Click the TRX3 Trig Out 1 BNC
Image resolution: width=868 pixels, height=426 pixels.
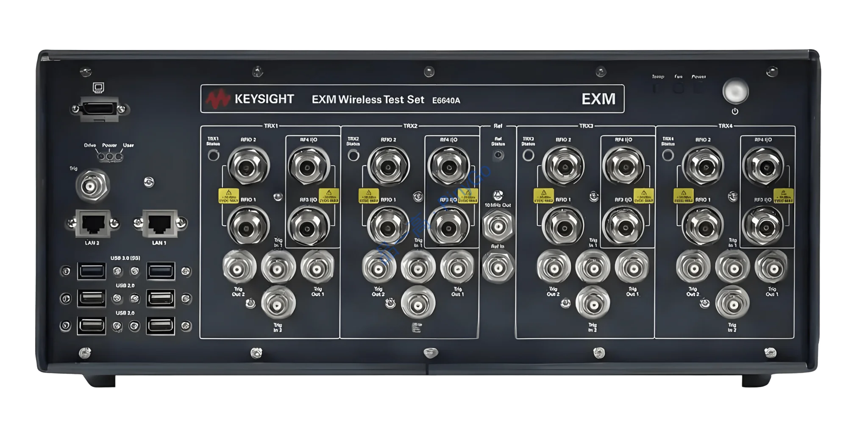click(632, 267)
